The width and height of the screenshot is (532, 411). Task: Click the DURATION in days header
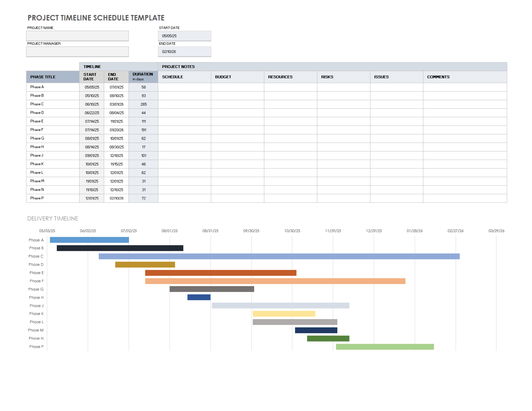point(143,77)
